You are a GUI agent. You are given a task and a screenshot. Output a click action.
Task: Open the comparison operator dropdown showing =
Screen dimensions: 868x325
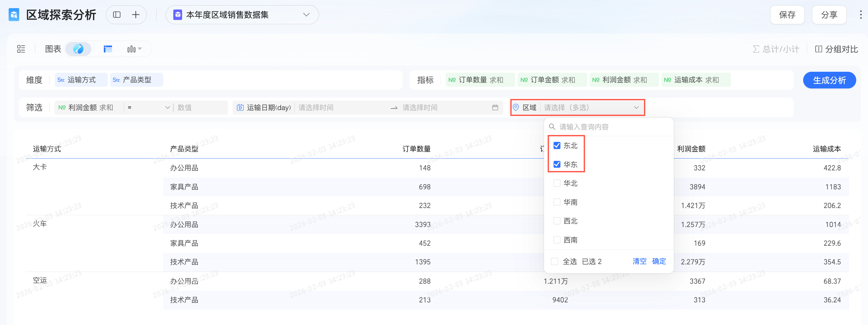(x=148, y=107)
